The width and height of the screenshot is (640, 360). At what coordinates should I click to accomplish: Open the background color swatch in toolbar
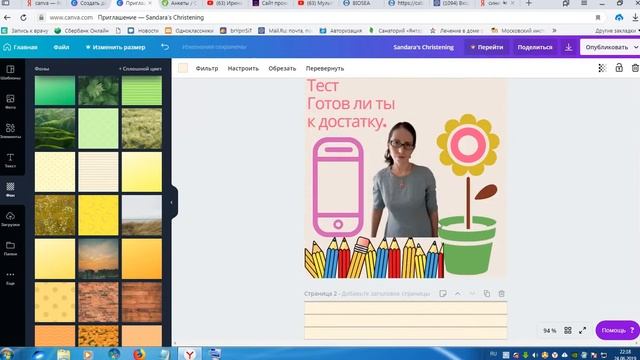click(183, 68)
